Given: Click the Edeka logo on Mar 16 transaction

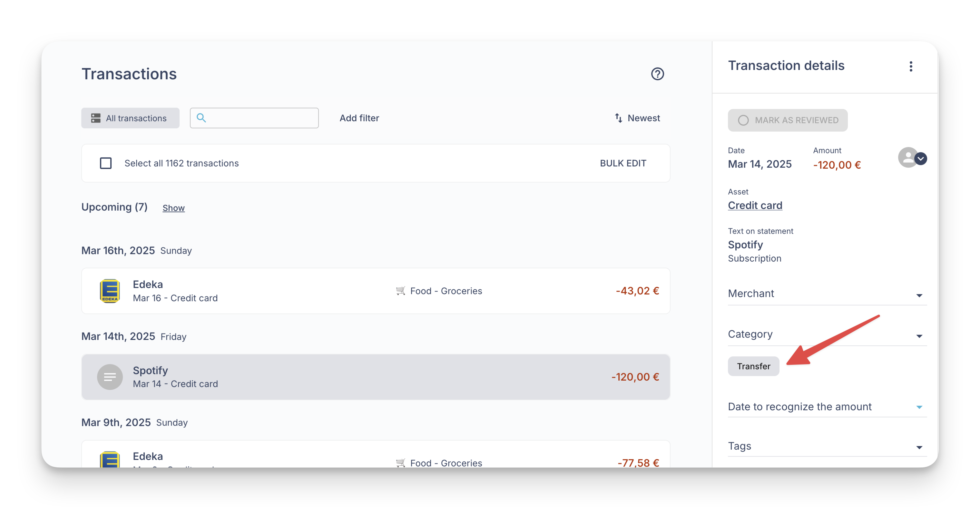Looking at the screenshot, I should point(110,291).
